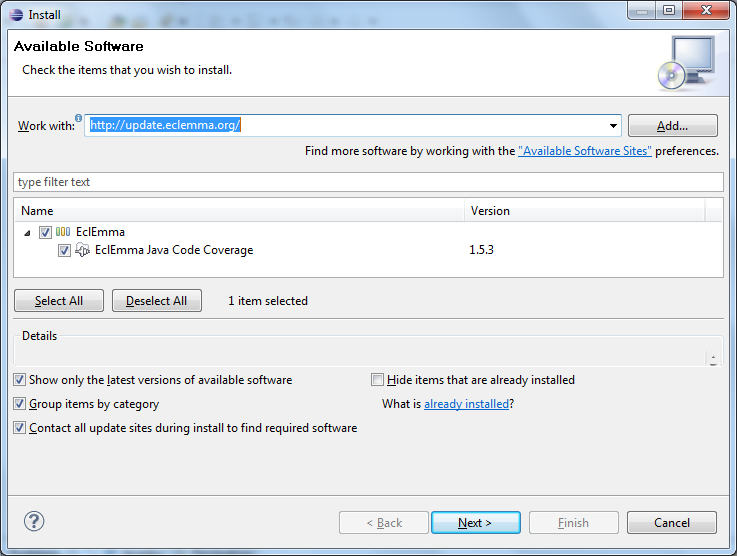This screenshot has height=556, width=737.
Task: Open the Available Software Sites link
Action: 585,151
